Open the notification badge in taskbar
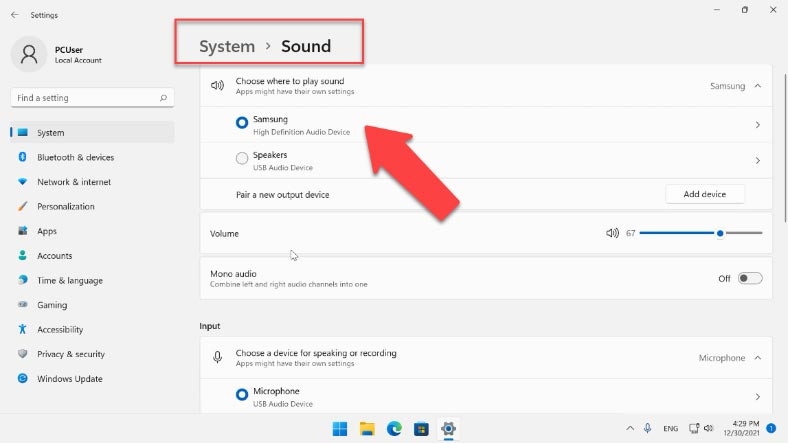 (771, 428)
